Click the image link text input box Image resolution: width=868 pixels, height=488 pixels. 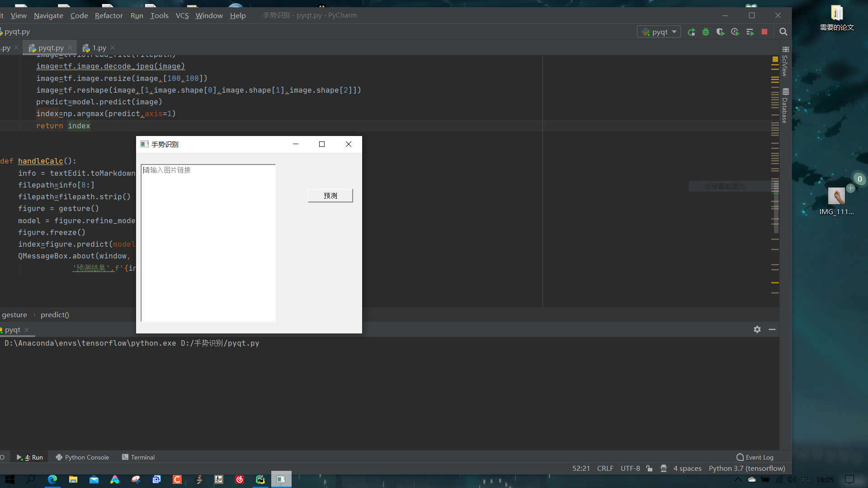coord(208,243)
